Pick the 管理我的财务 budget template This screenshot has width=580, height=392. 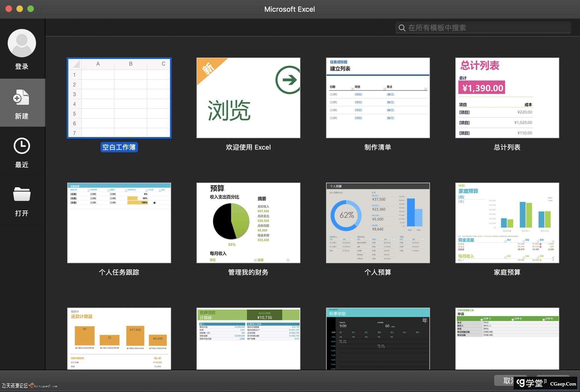tap(248, 223)
